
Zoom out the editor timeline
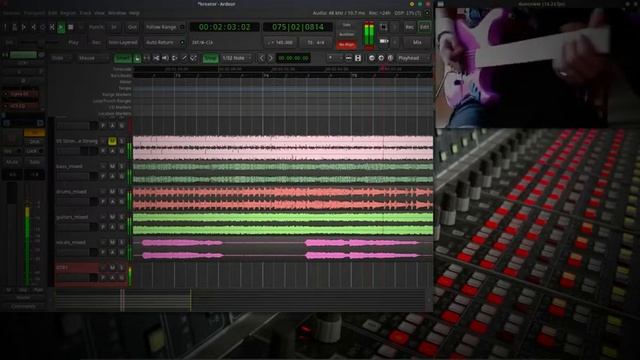[x=371, y=58]
